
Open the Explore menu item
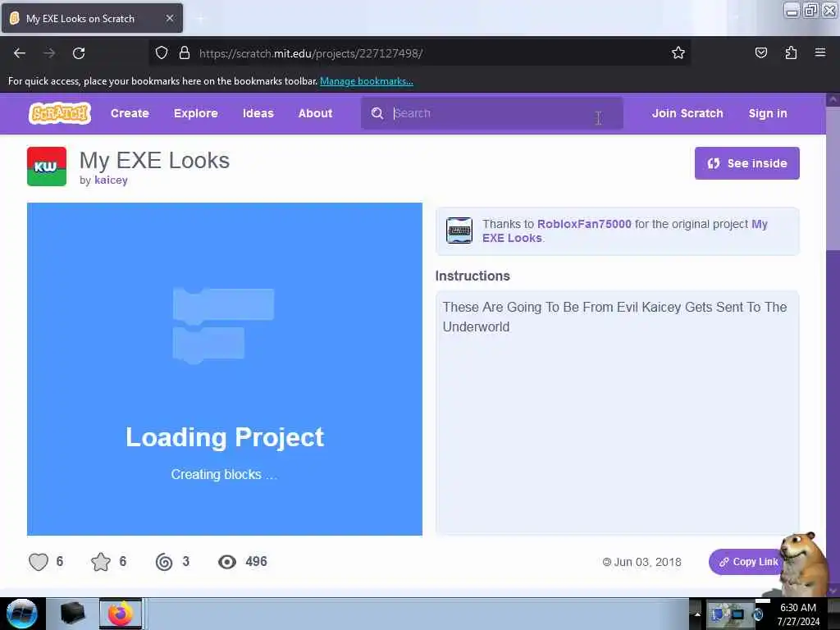(195, 113)
